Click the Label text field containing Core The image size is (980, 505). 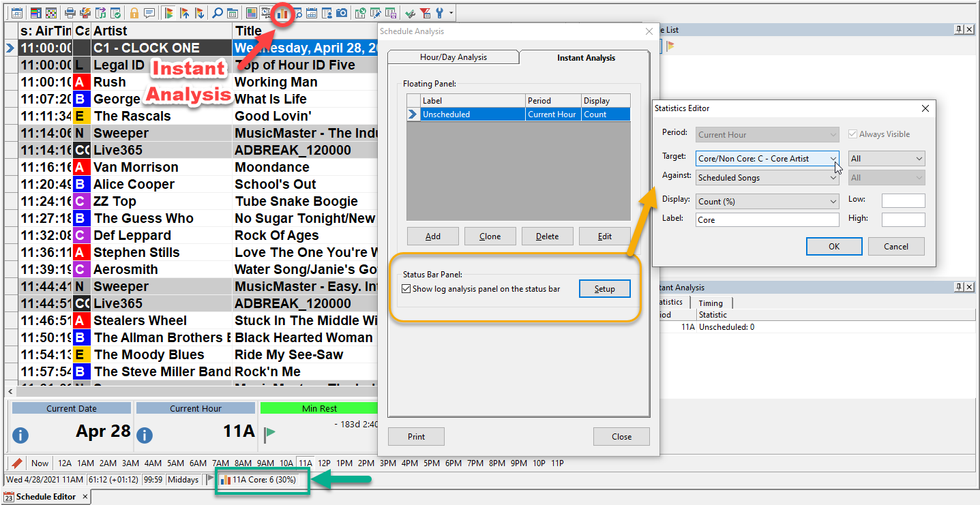click(x=767, y=220)
